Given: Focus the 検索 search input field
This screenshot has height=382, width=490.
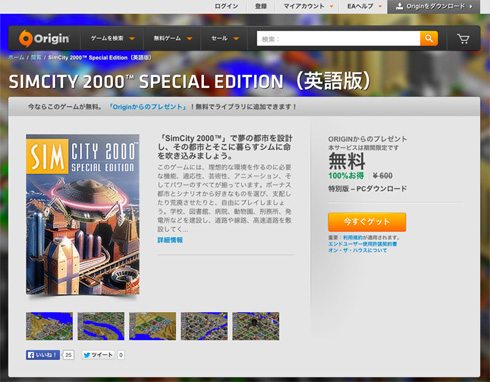Looking at the screenshot, I should pyautogui.click(x=338, y=39).
